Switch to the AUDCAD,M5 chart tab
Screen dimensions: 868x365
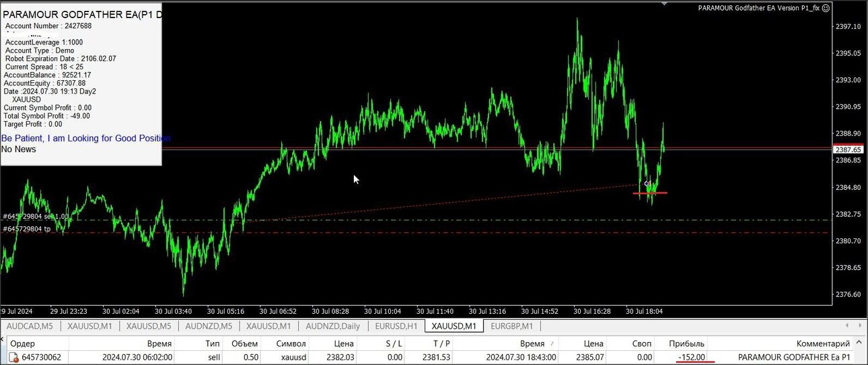coord(30,326)
